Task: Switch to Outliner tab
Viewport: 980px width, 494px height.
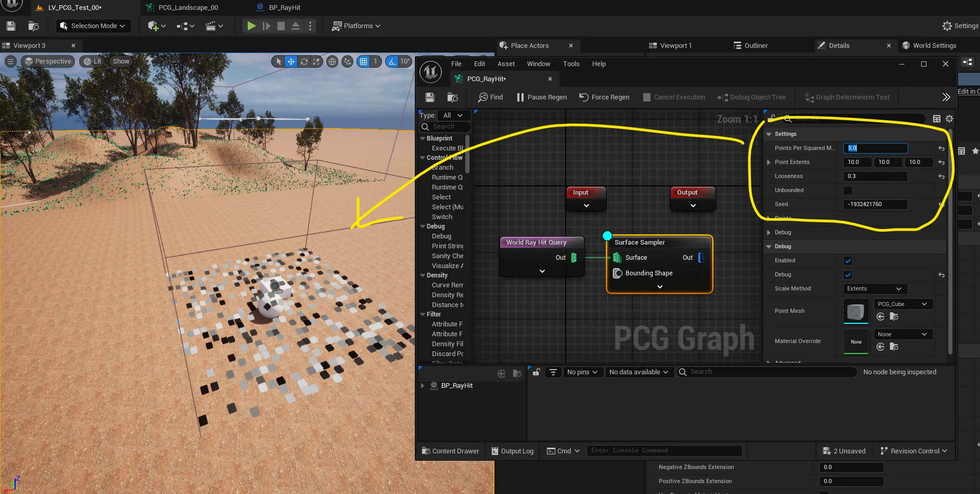Action: click(x=751, y=46)
